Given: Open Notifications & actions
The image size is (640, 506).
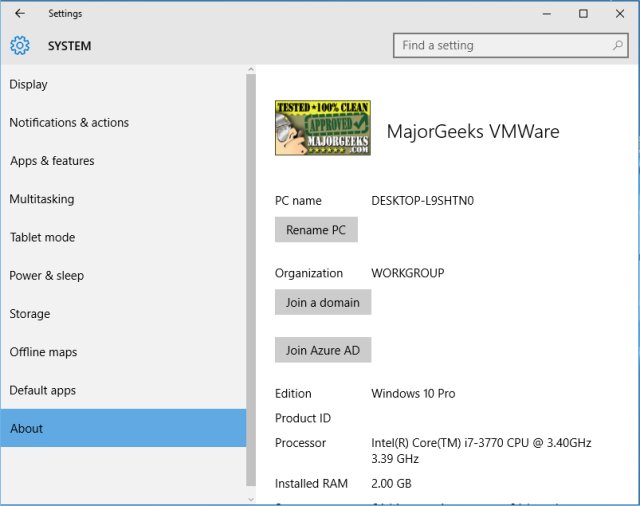Looking at the screenshot, I should pyautogui.click(x=123, y=122).
